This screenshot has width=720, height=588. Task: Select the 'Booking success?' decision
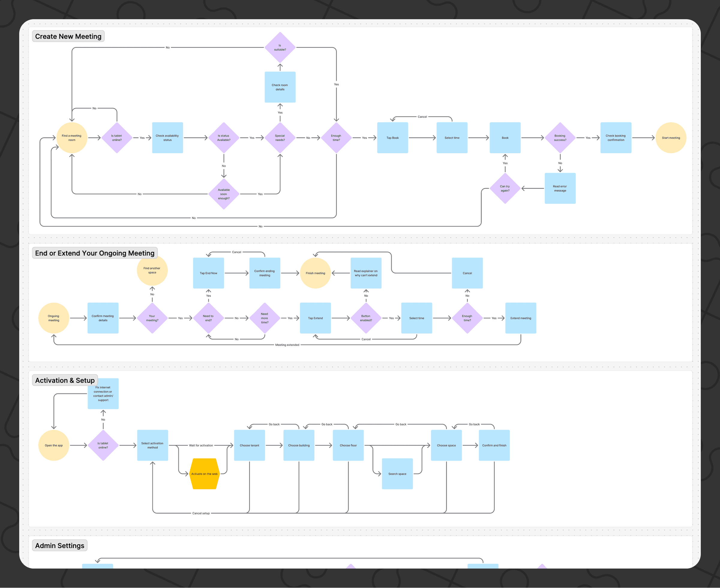tap(560, 138)
